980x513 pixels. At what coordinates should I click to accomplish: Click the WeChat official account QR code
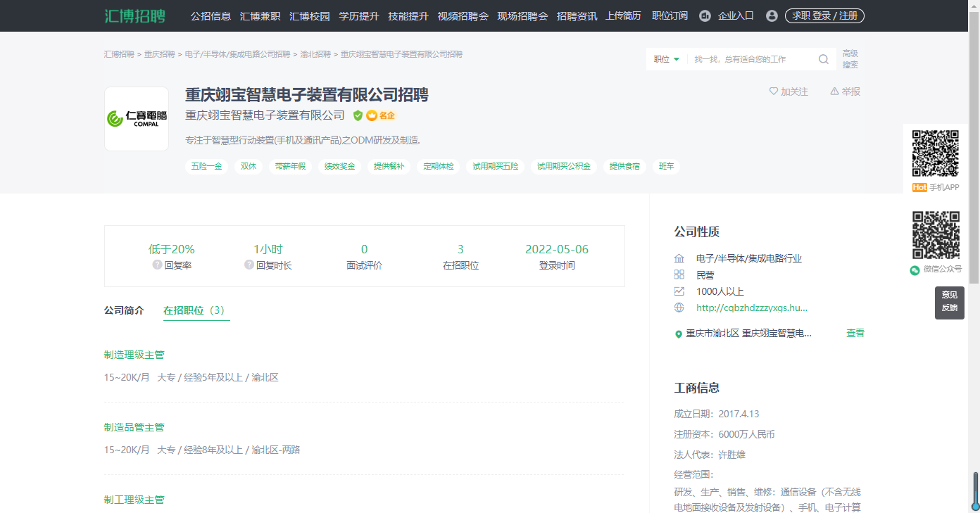pos(936,235)
